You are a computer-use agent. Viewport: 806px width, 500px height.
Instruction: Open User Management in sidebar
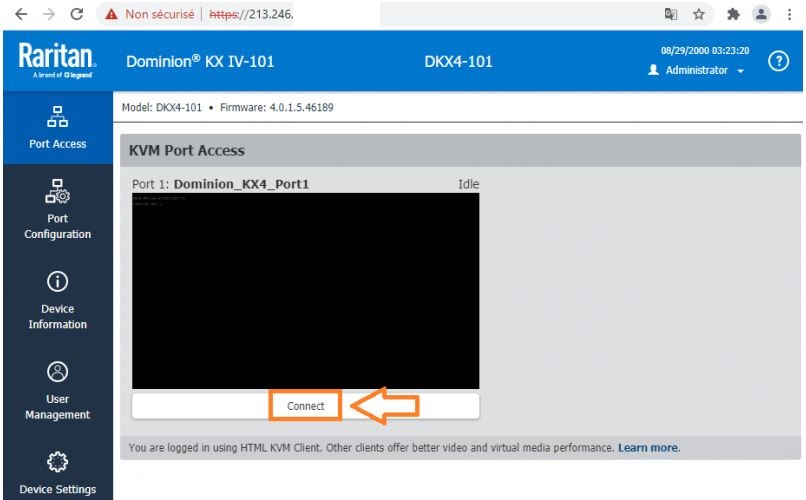click(58, 390)
